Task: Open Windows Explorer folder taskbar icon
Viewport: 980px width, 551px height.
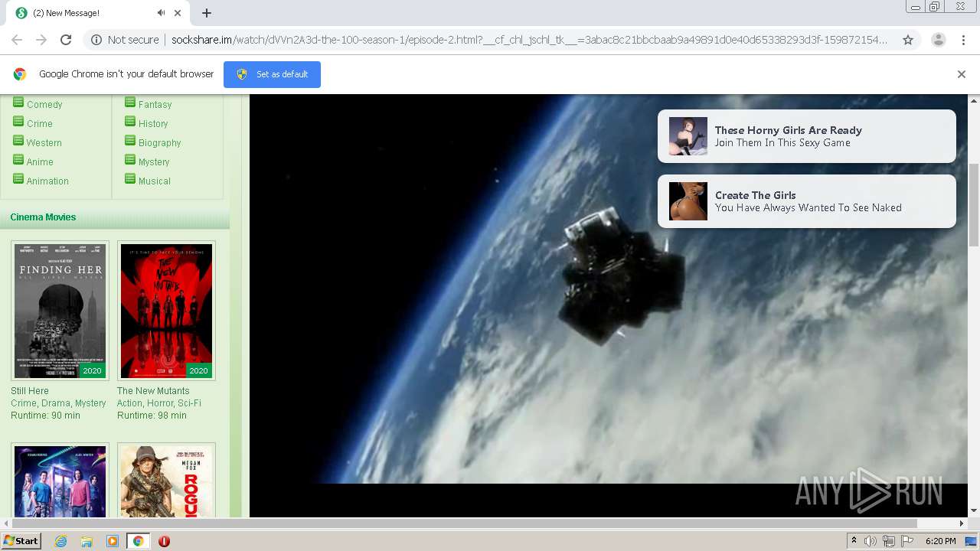Action: 87,541
